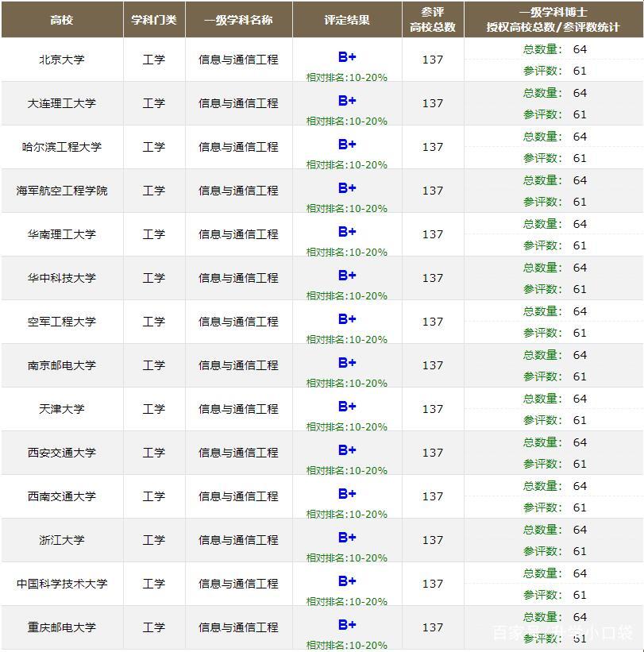The image size is (644, 652).
Task: Select the 中国科学技术大学 cell
Action: tap(61, 584)
